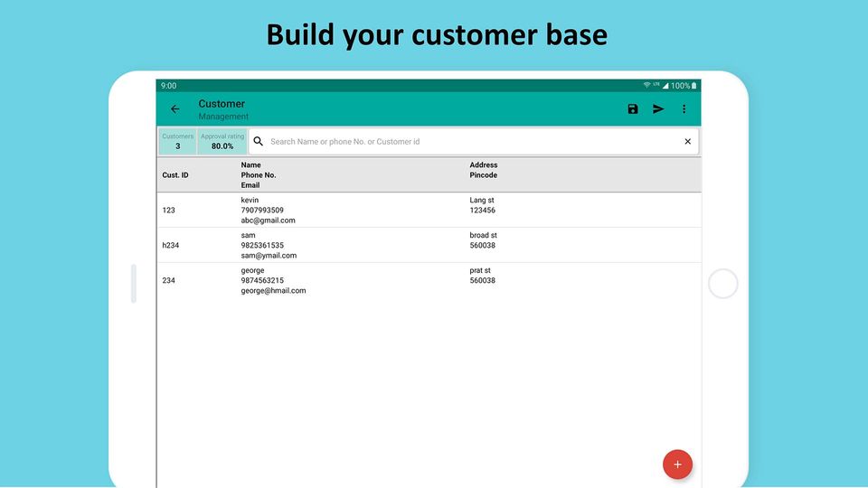Click the Wi-Fi status icon

[x=646, y=85]
